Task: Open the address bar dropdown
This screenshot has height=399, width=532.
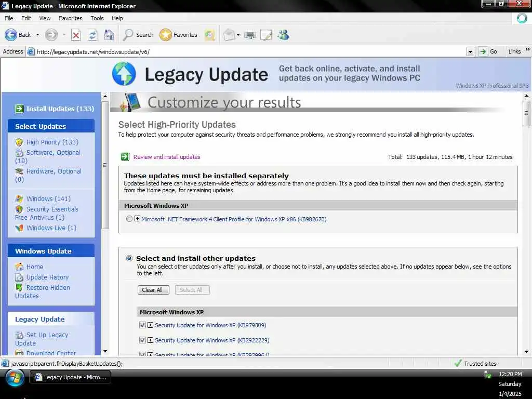Action: (x=470, y=52)
